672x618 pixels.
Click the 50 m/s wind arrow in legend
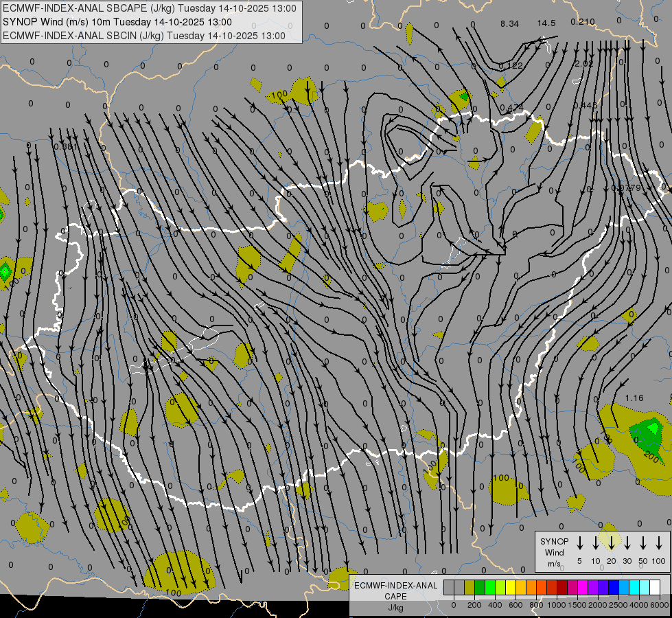click(x=643, y=543)
